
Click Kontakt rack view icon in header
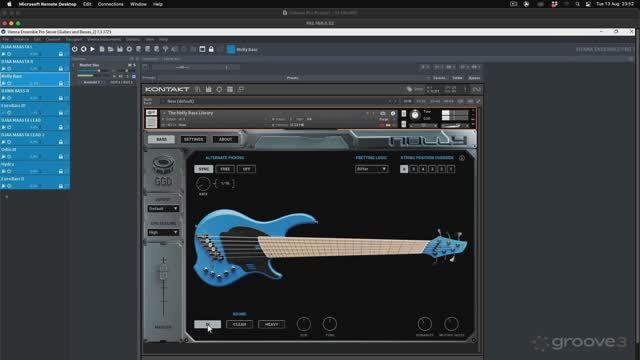coord(230,89)
